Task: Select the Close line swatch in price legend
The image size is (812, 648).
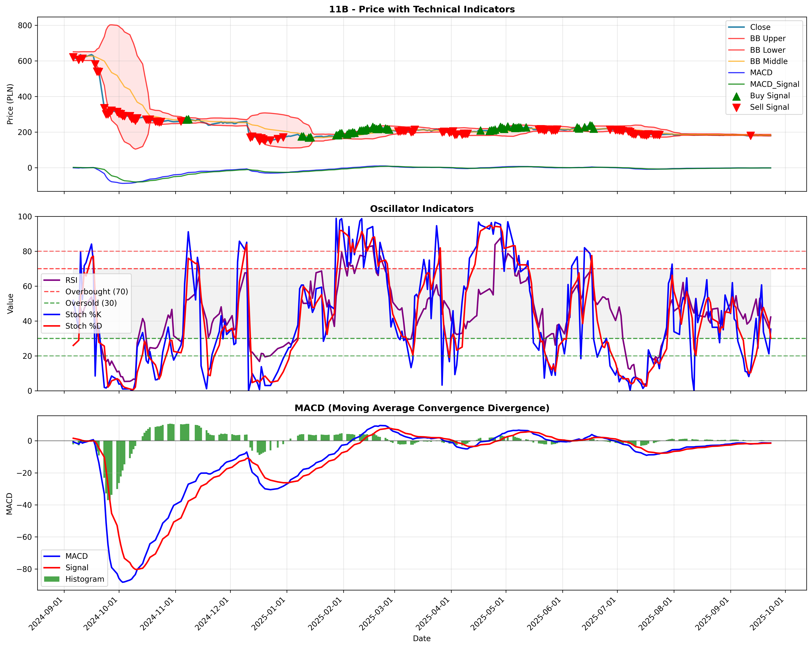Action: click(736, 27)
